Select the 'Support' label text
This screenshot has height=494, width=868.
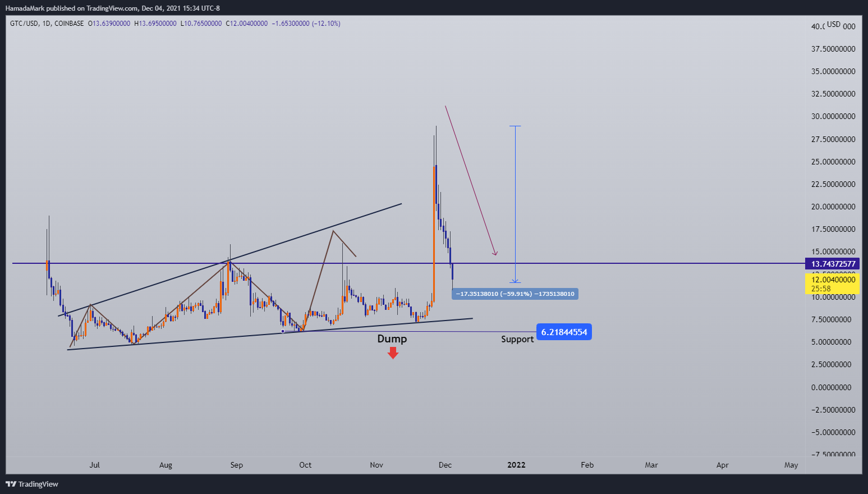[517, 339]
